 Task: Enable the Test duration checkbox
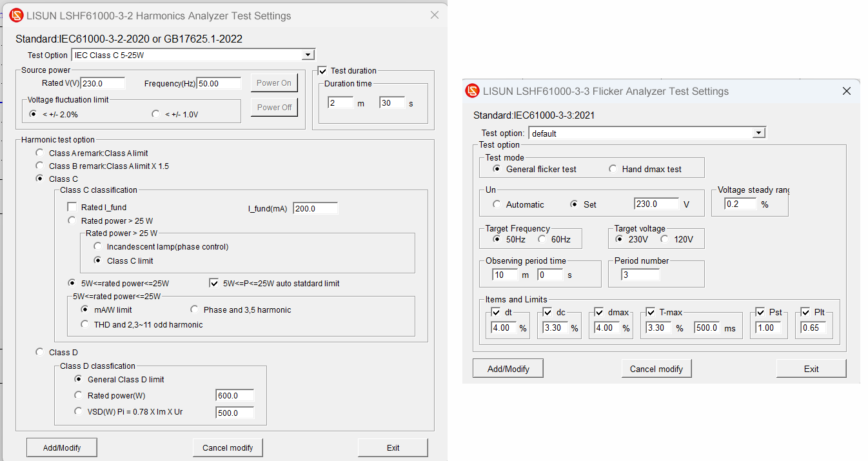(x=321, y=70)
